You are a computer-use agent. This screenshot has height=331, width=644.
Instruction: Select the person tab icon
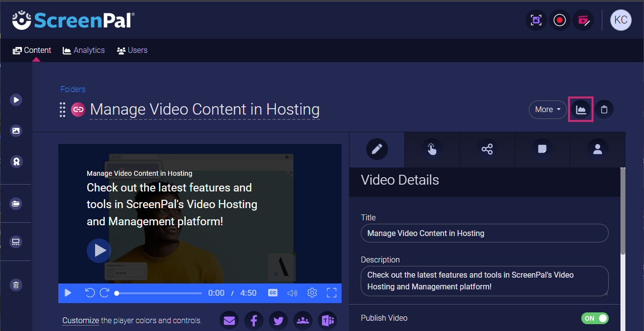click(x=597, y=149)
